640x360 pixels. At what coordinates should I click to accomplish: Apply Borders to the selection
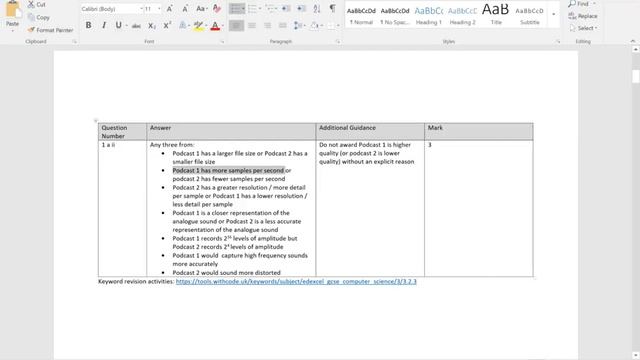[x=331, y=26]
